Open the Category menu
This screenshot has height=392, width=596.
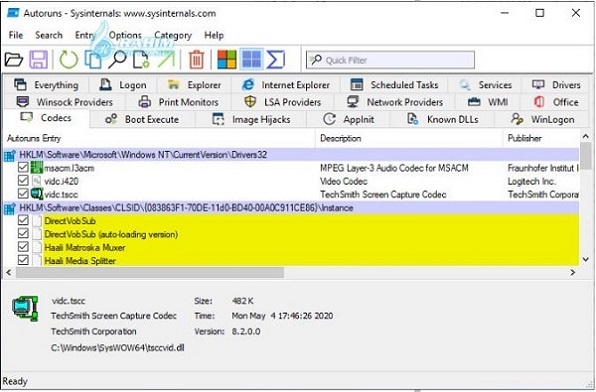tap(173, 35)
